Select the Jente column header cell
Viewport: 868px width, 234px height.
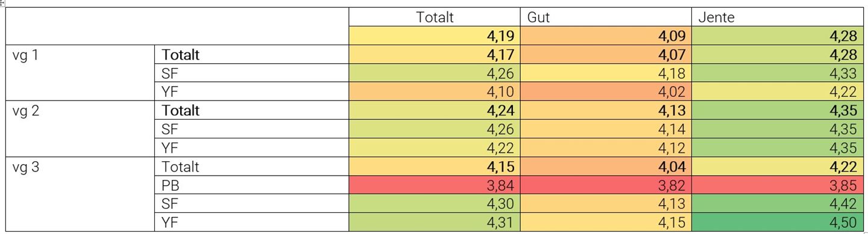(x=777, y=17)
